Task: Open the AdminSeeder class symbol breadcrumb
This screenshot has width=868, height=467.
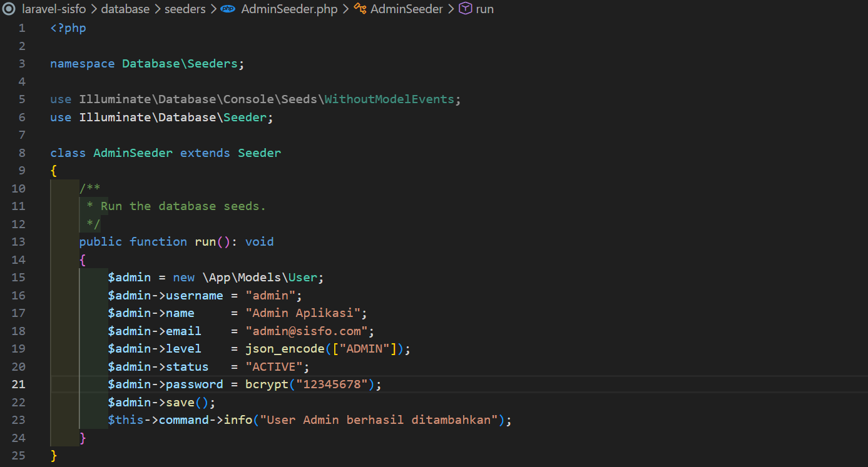Action: point(406,9)
